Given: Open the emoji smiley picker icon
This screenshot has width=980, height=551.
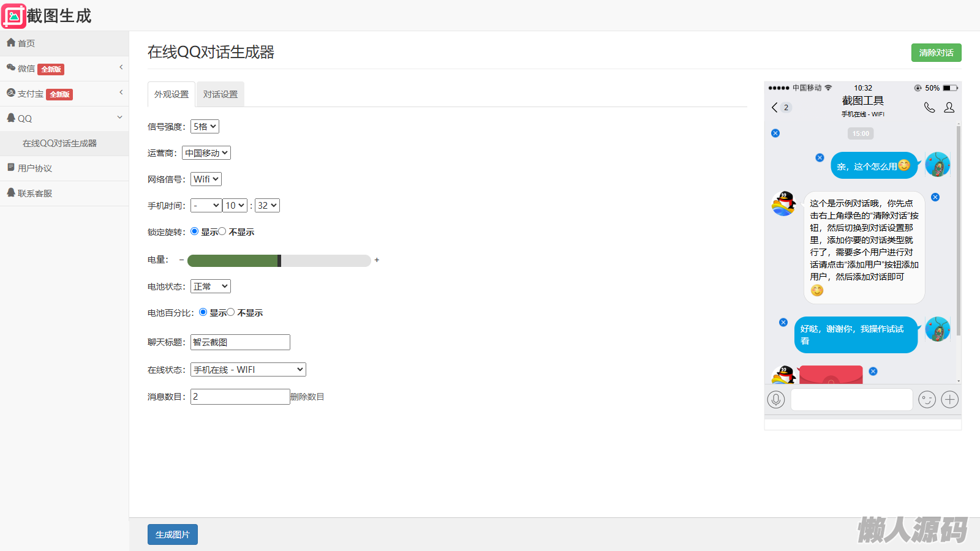Looking at the screenshot, I should click(x=927, y=400).
